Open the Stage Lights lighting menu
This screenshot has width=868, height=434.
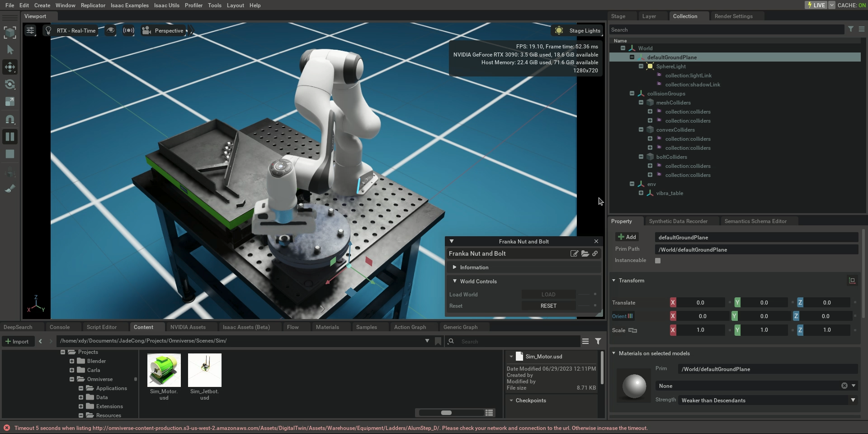point(577,30)
